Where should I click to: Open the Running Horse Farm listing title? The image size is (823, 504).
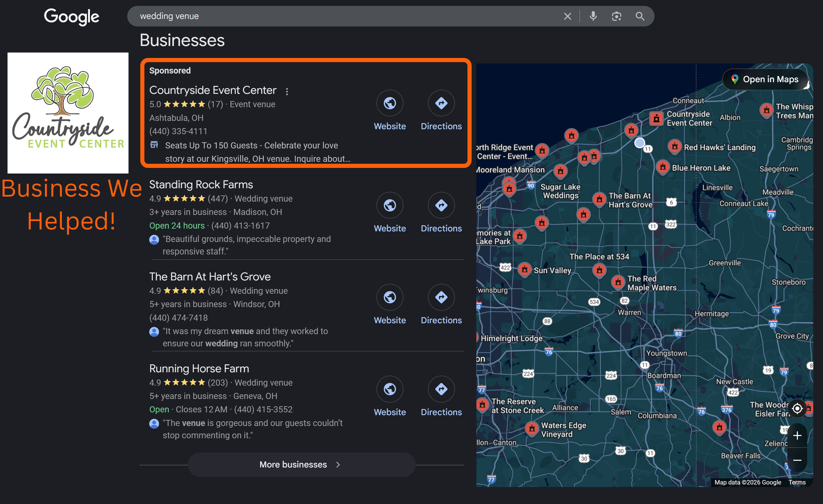click(199, 368)
